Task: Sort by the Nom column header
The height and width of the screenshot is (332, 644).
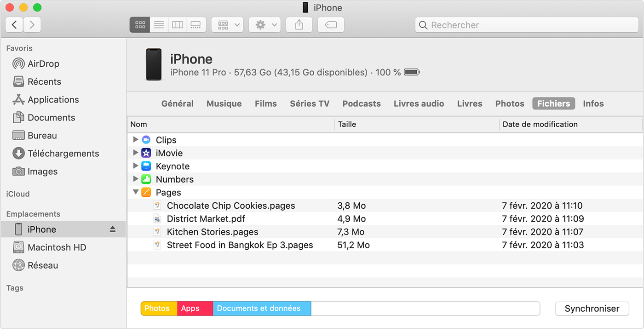Action: 231,124
